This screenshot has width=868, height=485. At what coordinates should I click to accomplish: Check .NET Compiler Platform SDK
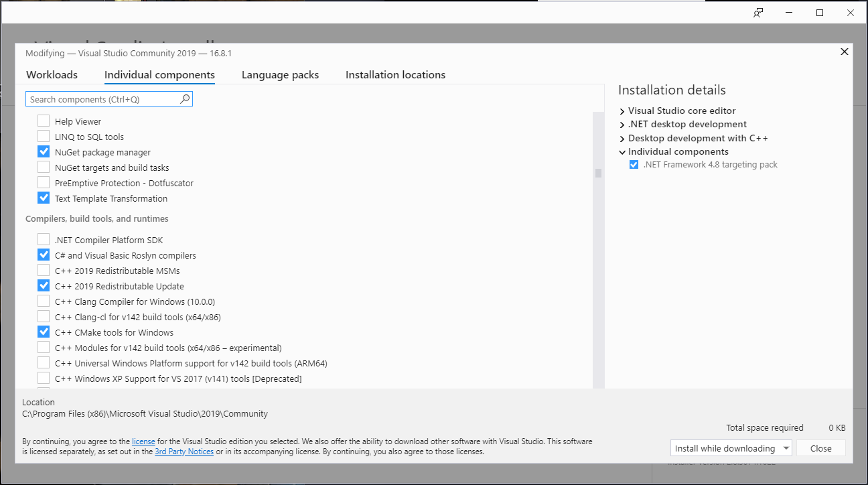pyautogui.click(x=44, y=240)
